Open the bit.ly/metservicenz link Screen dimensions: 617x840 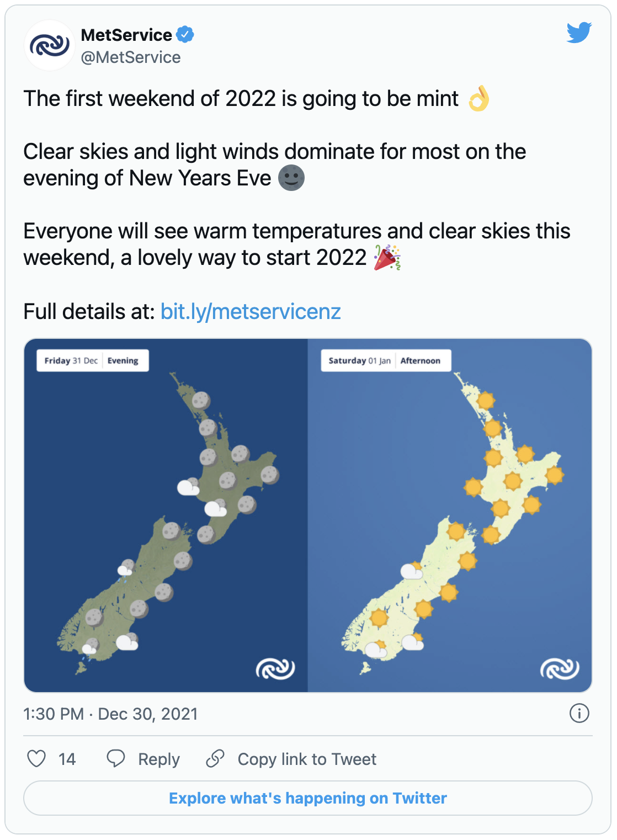[251, 312]
